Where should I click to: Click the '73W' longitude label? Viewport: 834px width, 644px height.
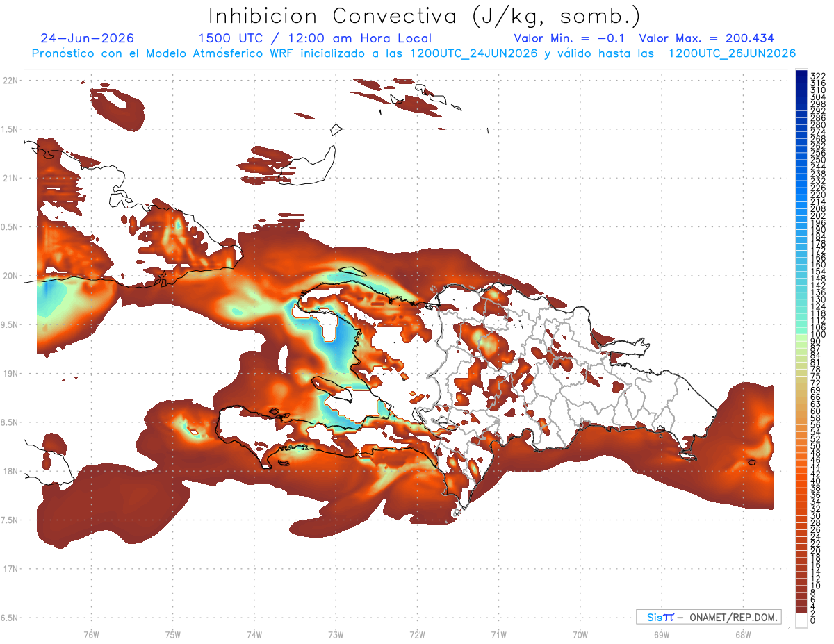click(x=336, y=634)
